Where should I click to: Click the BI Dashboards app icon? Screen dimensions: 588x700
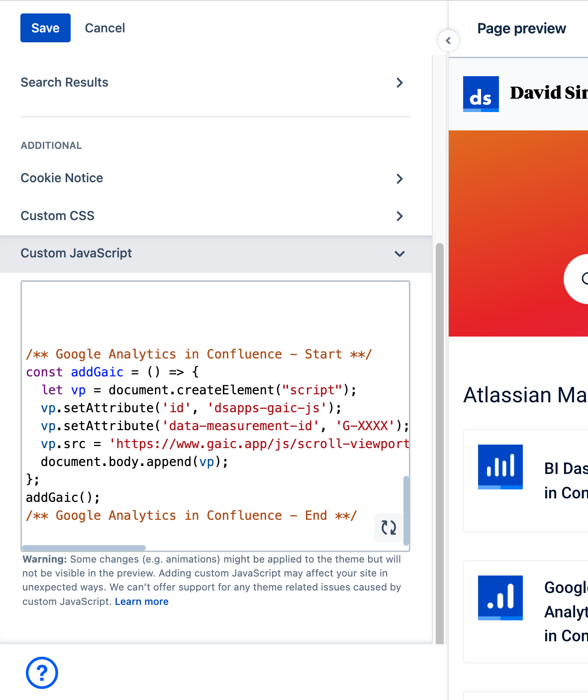point(500,467)
